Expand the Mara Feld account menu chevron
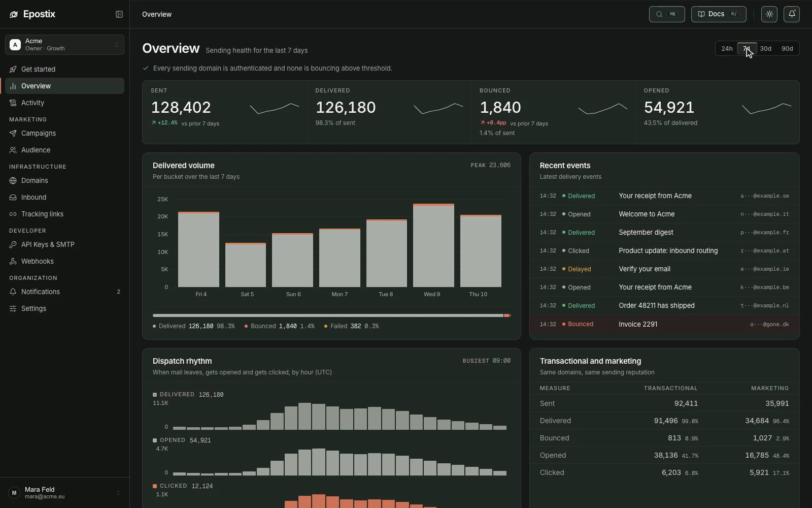Image resolution: width=812 pixels, height=508 pixels. pos(118,493)
